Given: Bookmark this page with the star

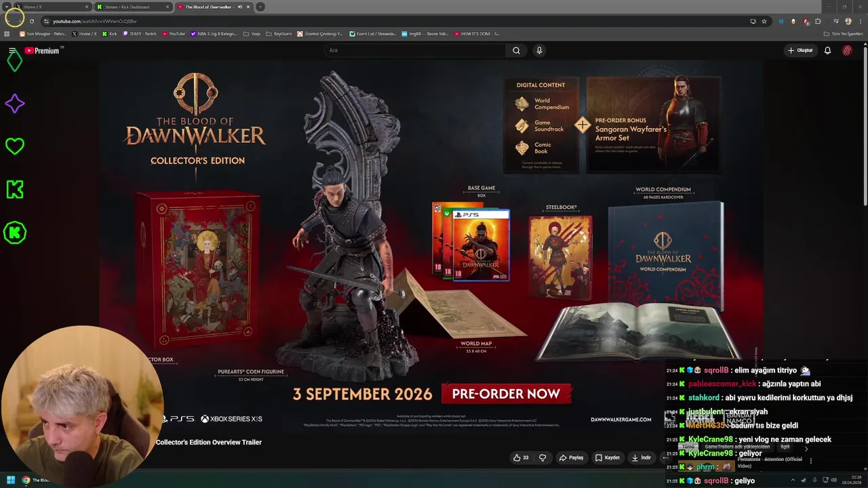Looking at the screenshot, I should [764, 21].
